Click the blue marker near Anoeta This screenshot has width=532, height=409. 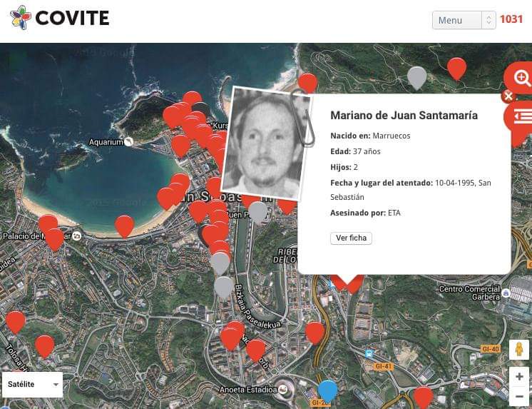tap(328, 390)
